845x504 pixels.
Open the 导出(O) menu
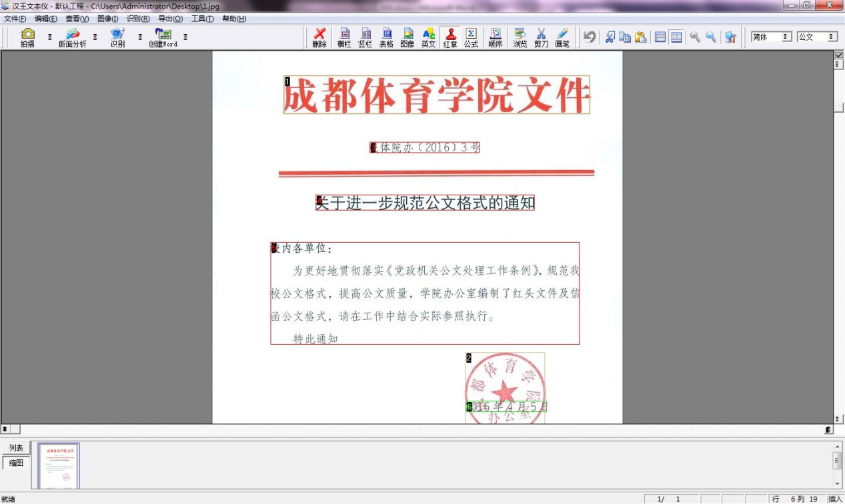170,19
